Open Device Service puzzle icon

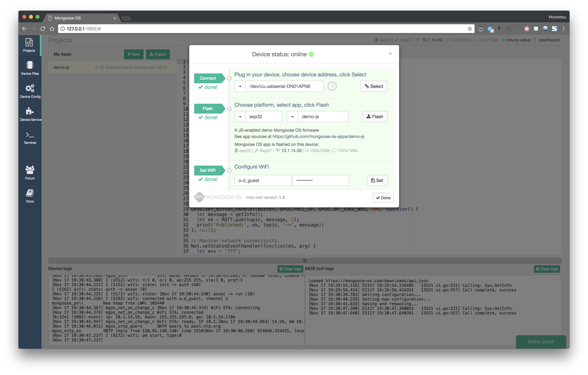pyautogui.click(x=30, y=114)
